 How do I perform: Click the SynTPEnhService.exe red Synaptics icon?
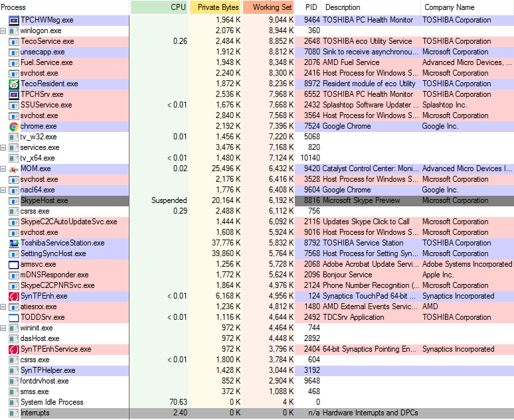pos(14,349)
